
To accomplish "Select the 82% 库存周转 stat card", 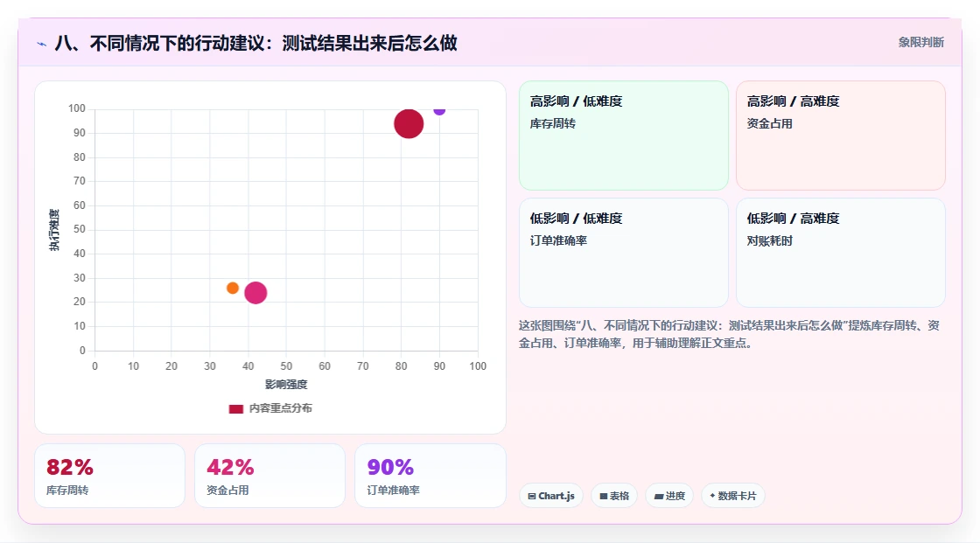I will point(110,476).
